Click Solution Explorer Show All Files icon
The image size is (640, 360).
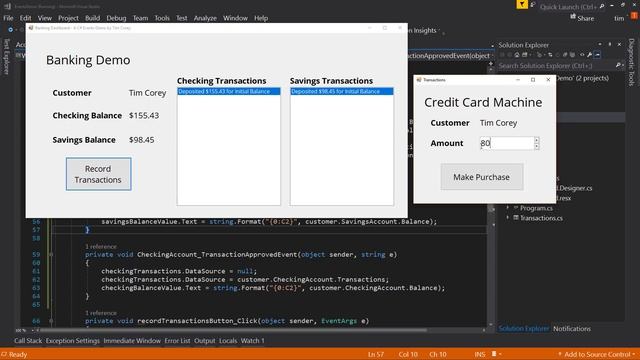coord(573,55)
